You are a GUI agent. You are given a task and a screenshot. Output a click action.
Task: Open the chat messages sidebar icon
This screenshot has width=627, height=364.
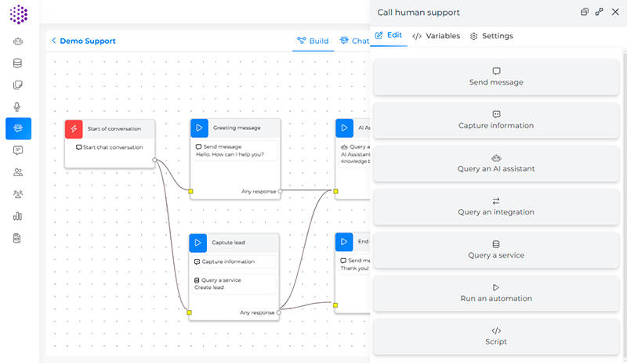[17, 150]
